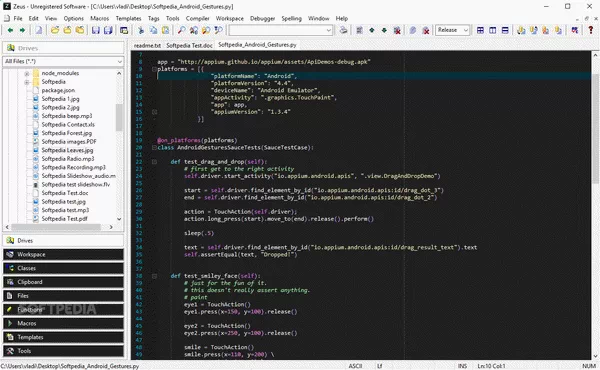Open the Spelling menu

[x=292, y=18]
